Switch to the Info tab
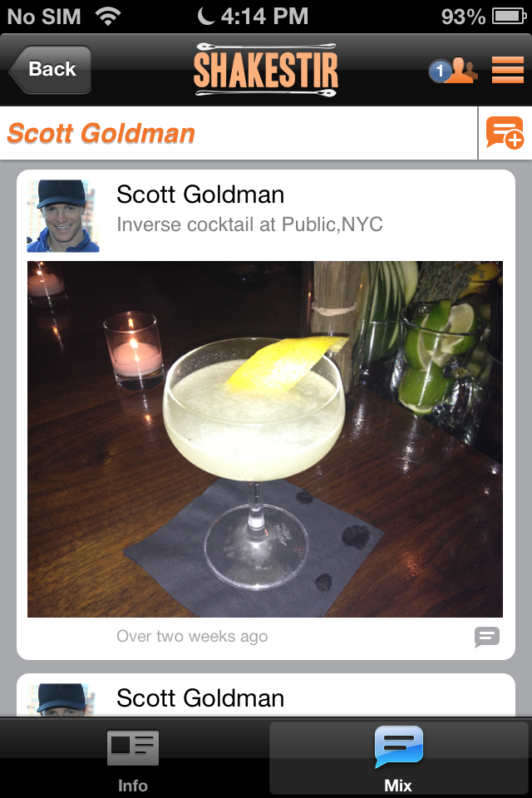532x798 pixels. (x=133, y=759)
